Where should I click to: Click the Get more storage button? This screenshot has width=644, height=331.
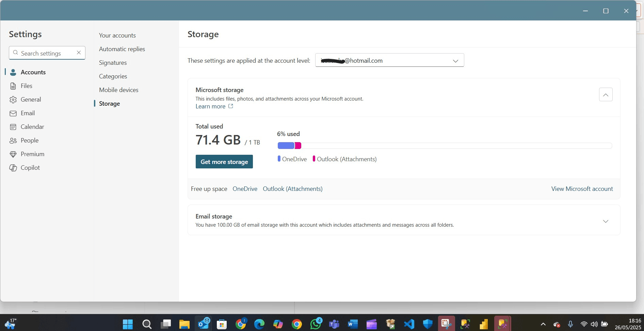[x=224, y=161]
